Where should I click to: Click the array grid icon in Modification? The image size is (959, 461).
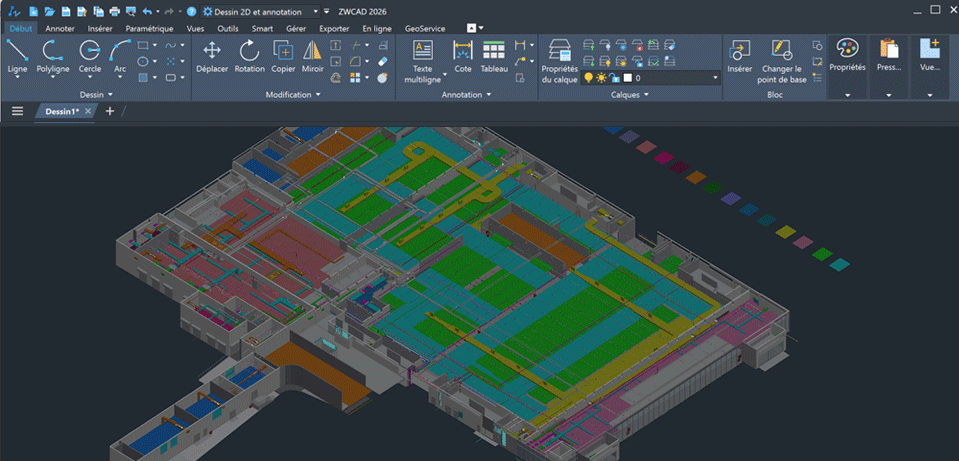[355, 78]
